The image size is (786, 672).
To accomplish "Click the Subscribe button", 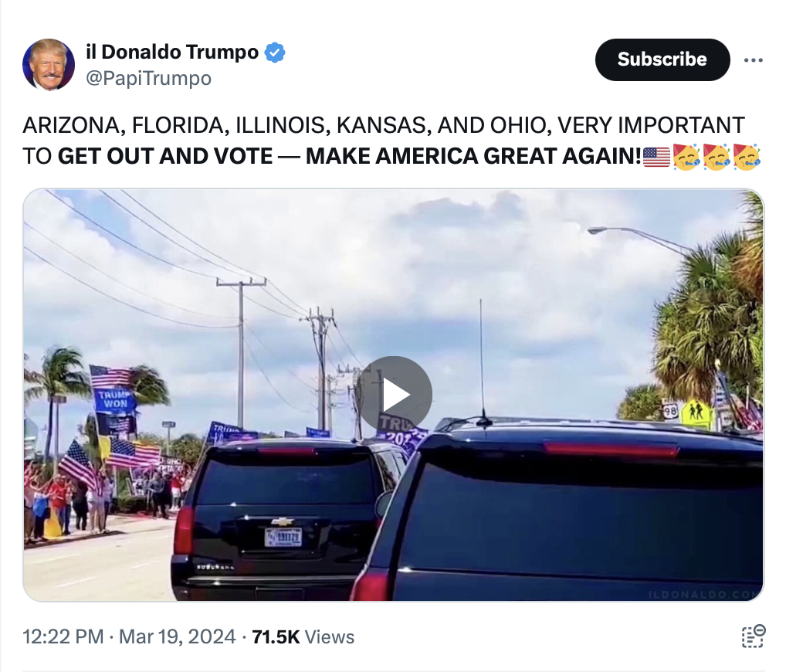I will [662, 59].
